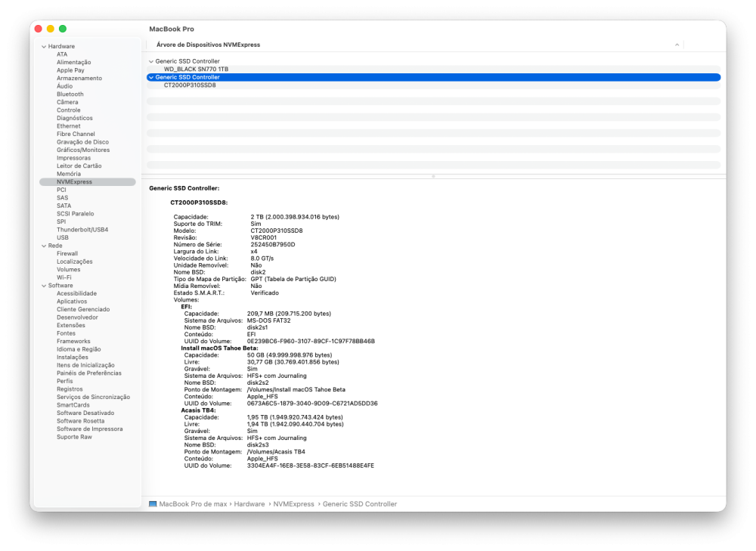Screen dimensions: 756x551
Task: Select Suporte Raw in the sidebar
Action: click(74, 437)
